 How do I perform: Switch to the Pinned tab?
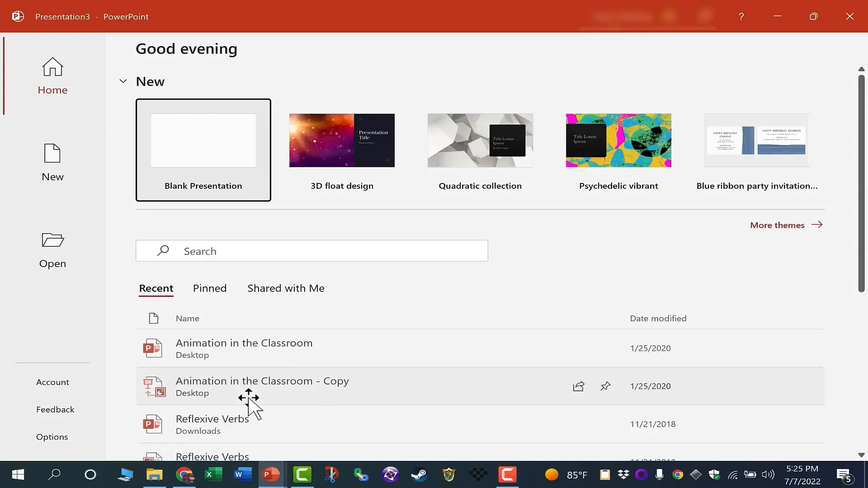coord(210,288)
